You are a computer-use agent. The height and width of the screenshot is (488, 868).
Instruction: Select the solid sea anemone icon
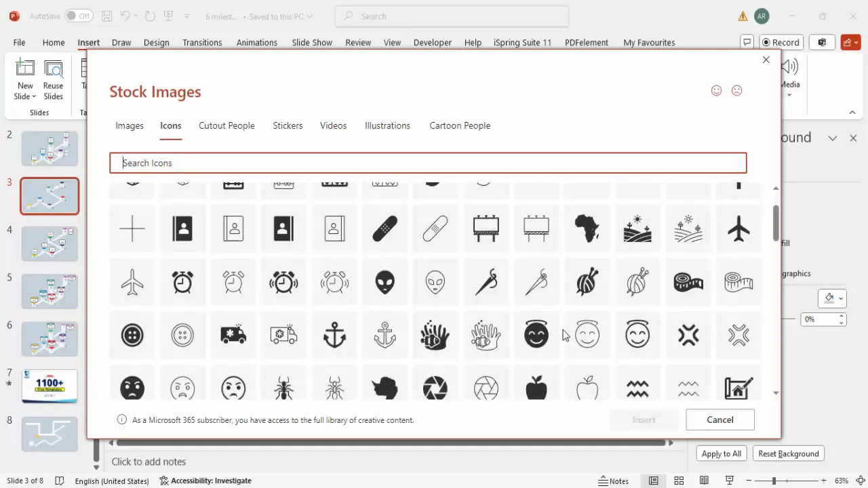[435, 335]
